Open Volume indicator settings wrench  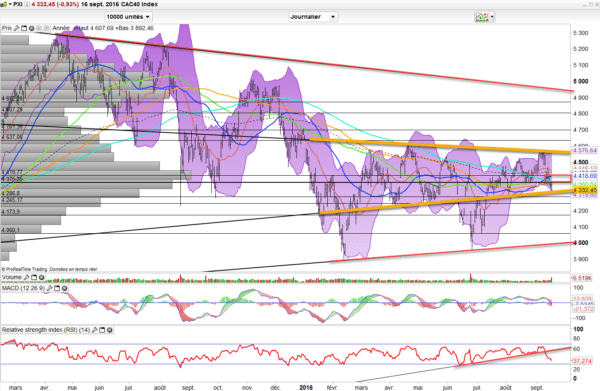26,277
